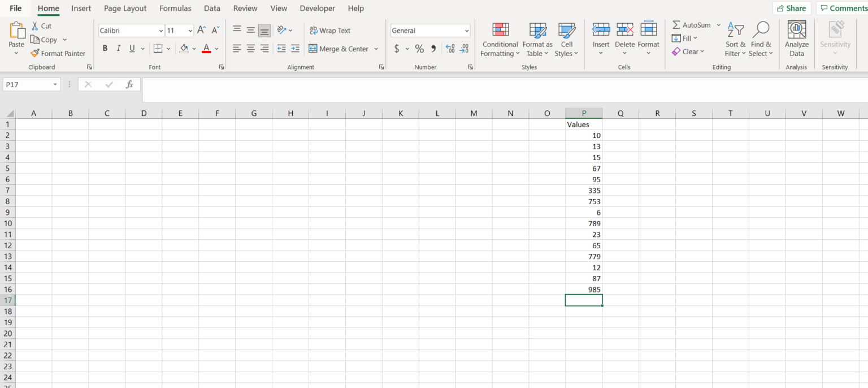This screenshot has width=868, height=388.
Task: Expand the Merge & Center dropdown arrow
Action: coord(376,49)
